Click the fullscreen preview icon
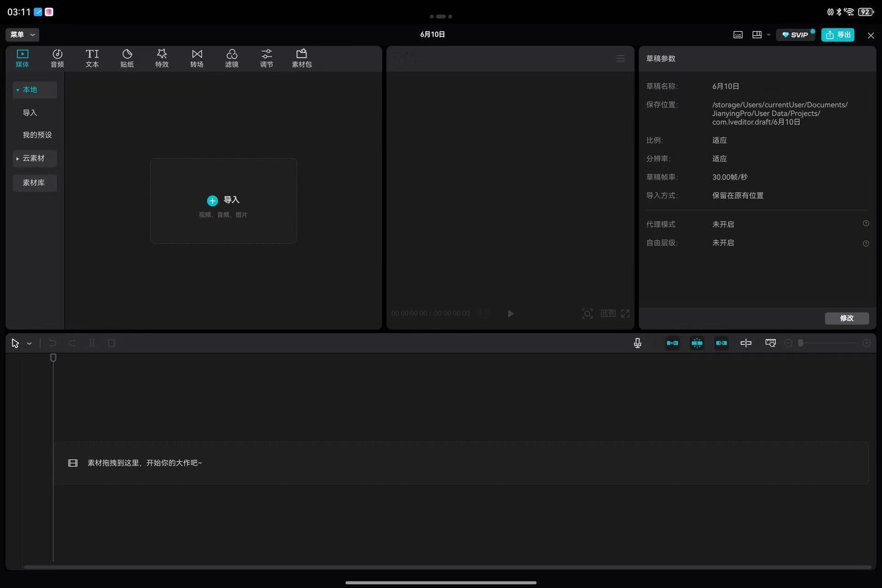The height and width of the screenshot is (588, 882). (625, 313)
